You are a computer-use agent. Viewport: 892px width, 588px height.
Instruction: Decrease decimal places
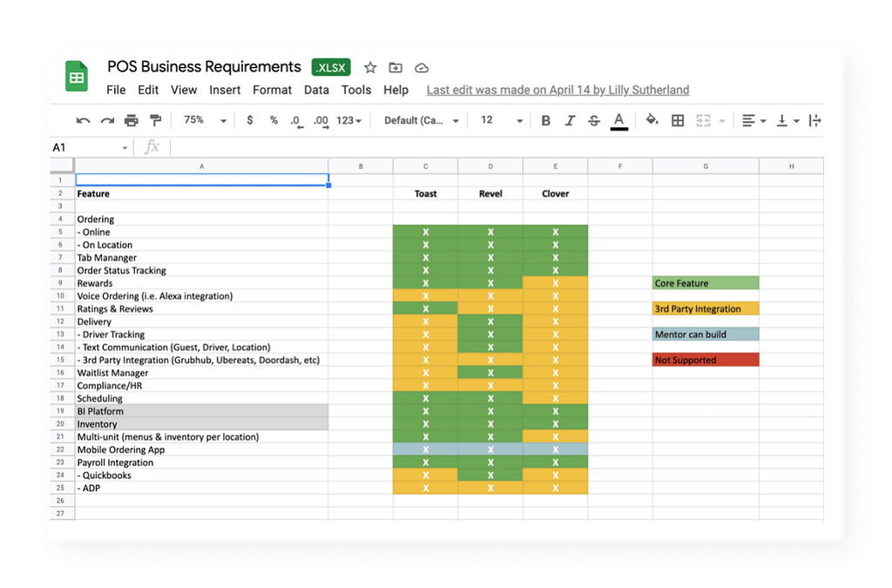pyautogui.click(x=296, y=121)
